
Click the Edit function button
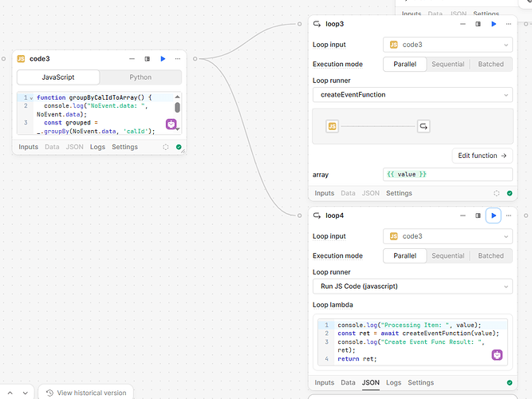pos(482,156)
